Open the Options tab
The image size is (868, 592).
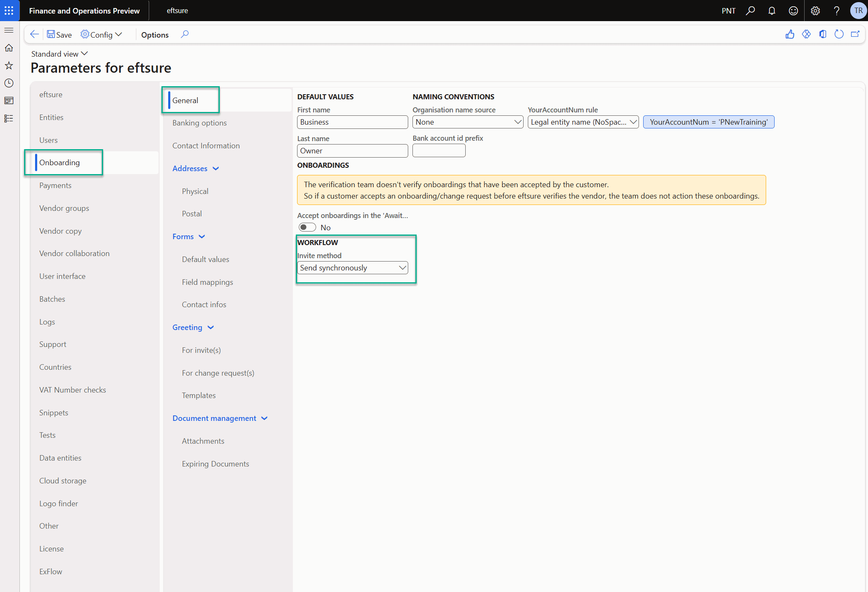click(155, 35)
